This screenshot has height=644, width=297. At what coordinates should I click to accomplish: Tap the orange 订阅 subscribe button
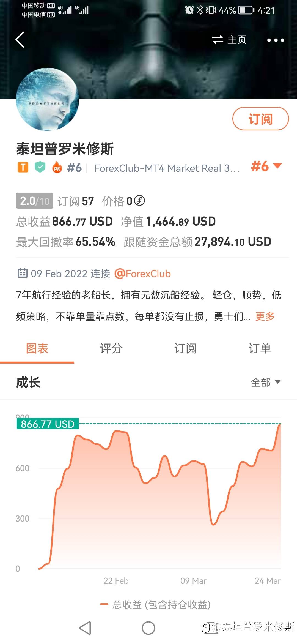260,119
